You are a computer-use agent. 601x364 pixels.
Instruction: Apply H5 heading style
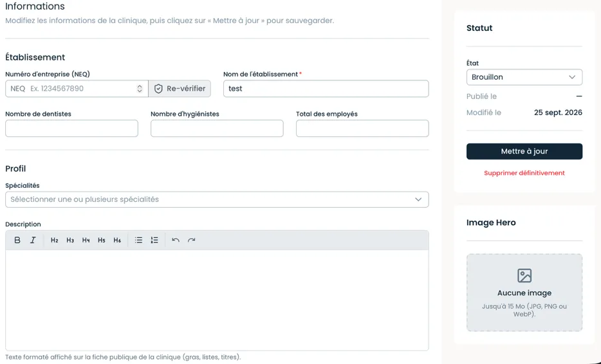point(102,241)
